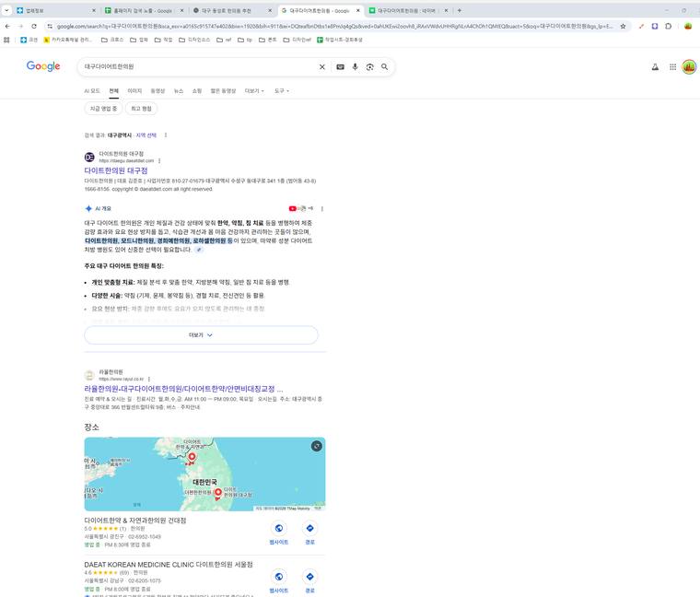Open more options for 라울한의원 result
Screen dimensions: 700x597
tap(148, 379)
